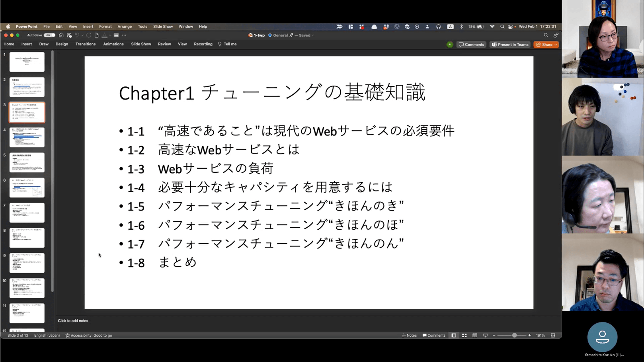The image size is (644, 363).
Task: Create a new presentation with the document icon
Action: pos(96,35)
